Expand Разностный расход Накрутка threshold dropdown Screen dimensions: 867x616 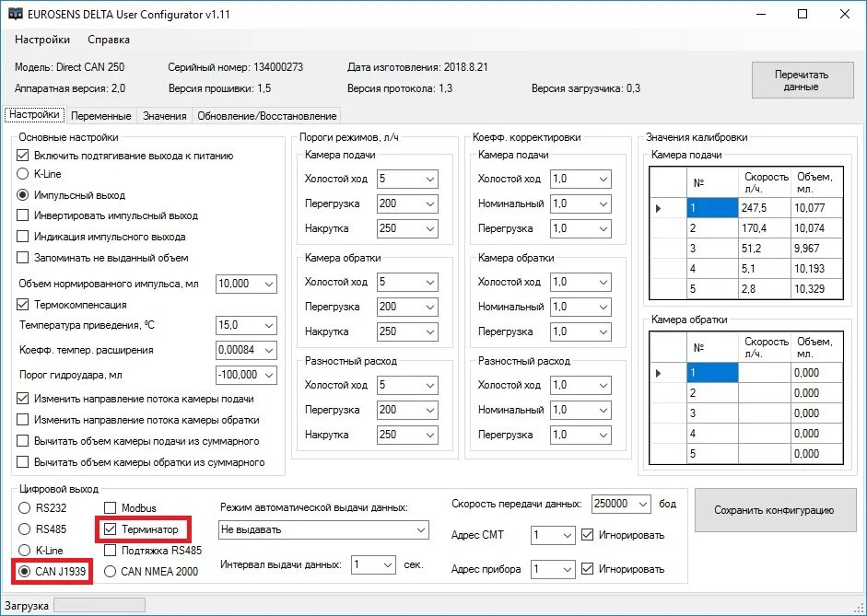point(430,435)
